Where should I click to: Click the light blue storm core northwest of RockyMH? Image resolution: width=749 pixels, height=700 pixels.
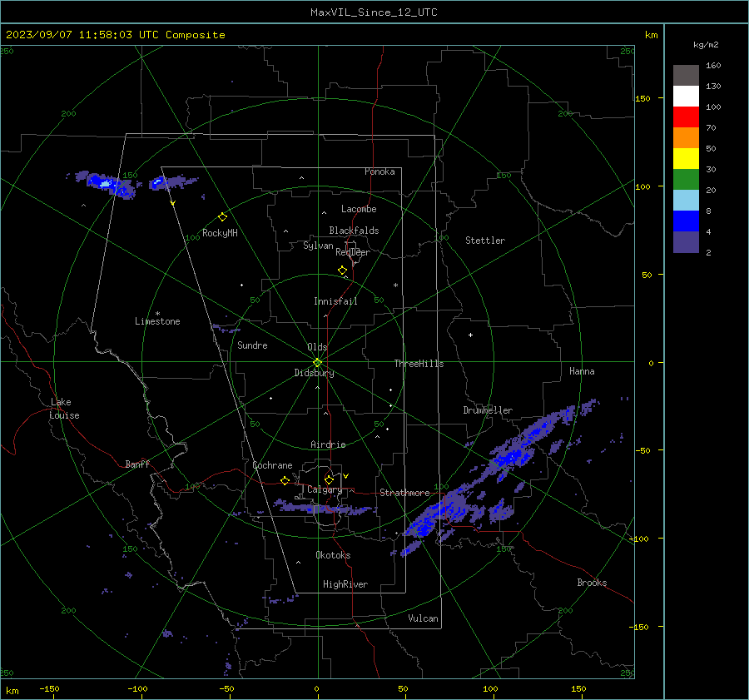[x=105, y=183]
